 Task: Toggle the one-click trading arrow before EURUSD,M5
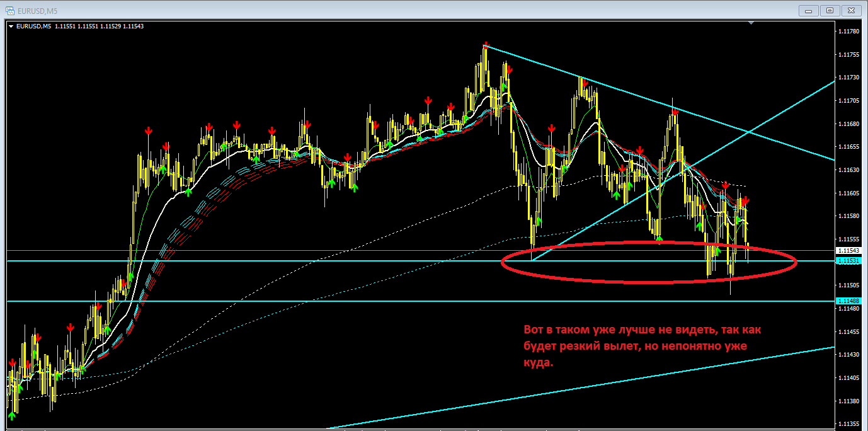pyautogui.click(x=11, y=26)
